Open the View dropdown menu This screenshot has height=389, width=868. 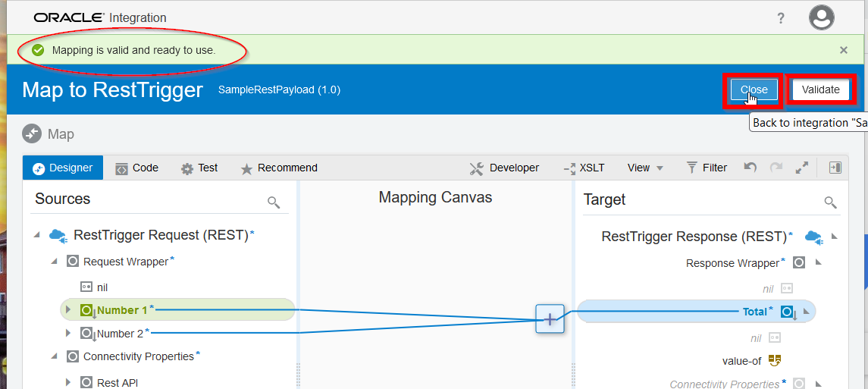pyautogui.click(x=645, y=168)
